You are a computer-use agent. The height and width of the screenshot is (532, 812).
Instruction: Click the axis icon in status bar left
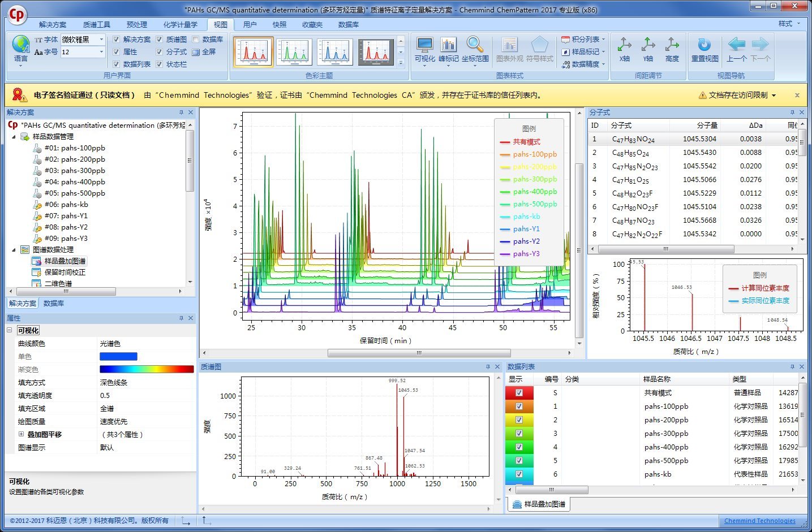pos(186,521)
